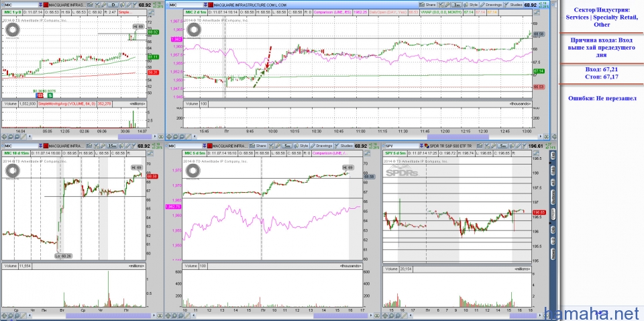Open Studies in the bottom-middle MIC 5m chart
The height and width of the screenshot is (321, 644).
343,146
